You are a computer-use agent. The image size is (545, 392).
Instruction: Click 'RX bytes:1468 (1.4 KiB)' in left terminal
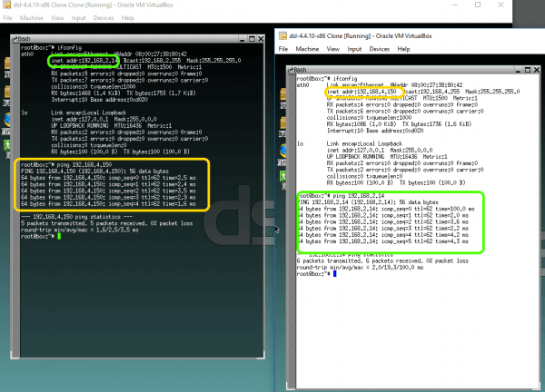[85, 93]
